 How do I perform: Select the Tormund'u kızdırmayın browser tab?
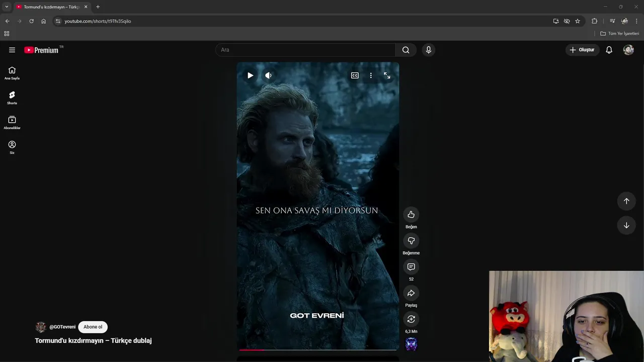click(x=51, y=7)
